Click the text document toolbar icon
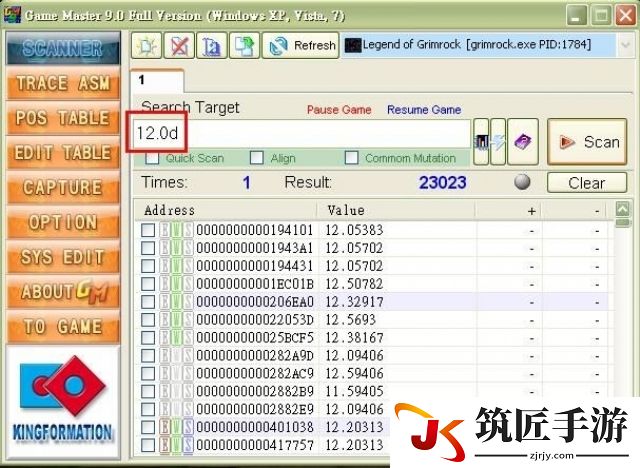 pos(212,45)
